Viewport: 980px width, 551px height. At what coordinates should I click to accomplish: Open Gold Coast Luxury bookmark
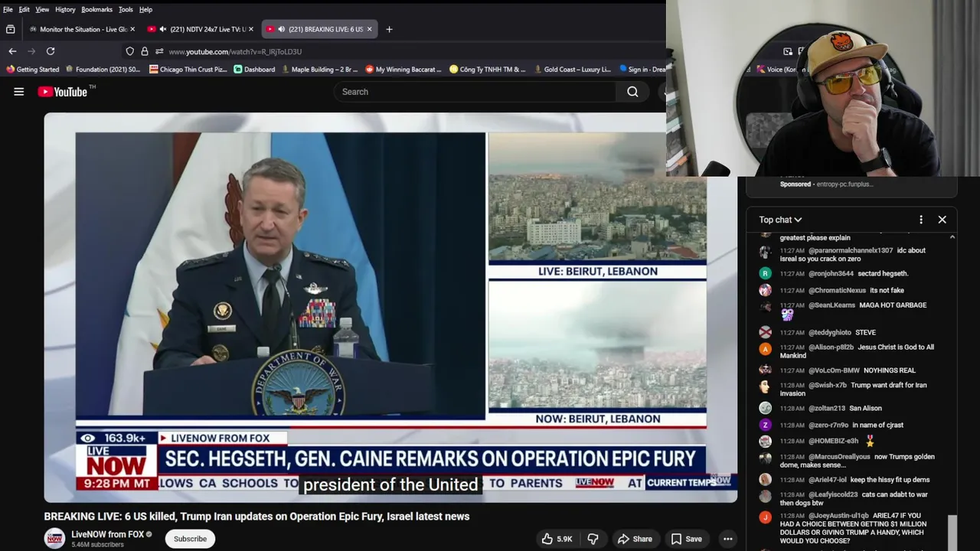pos(572,69)
